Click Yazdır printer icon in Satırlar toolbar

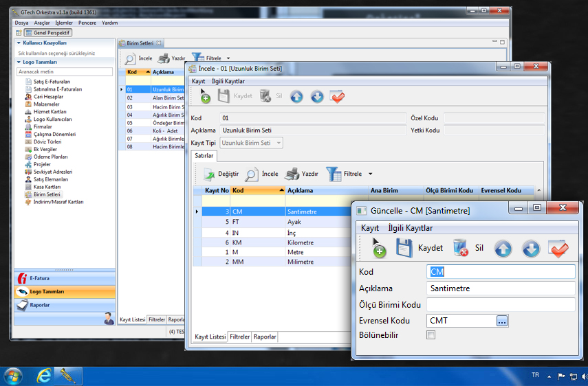[292, 174]
